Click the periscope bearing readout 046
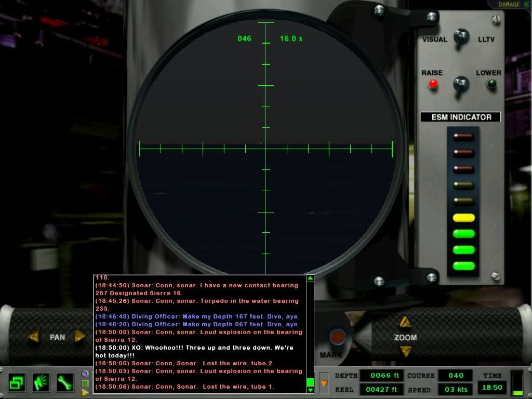 [244, 38]
